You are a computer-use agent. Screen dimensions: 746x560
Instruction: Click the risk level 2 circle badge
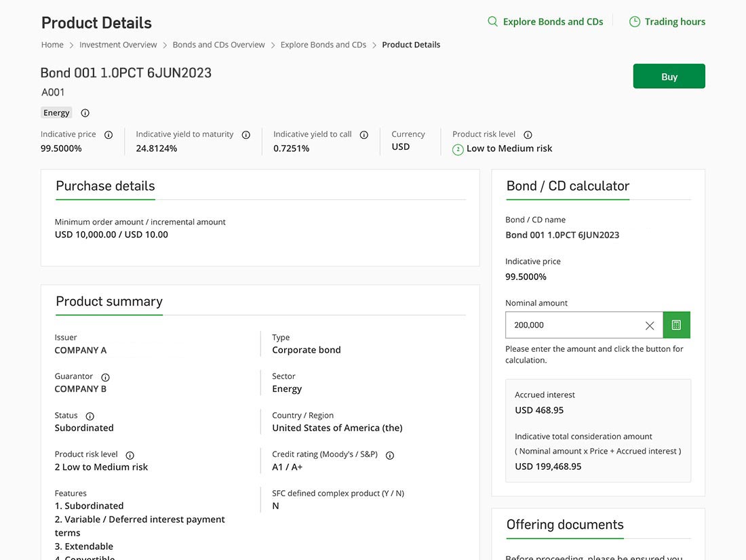[458, 149]
